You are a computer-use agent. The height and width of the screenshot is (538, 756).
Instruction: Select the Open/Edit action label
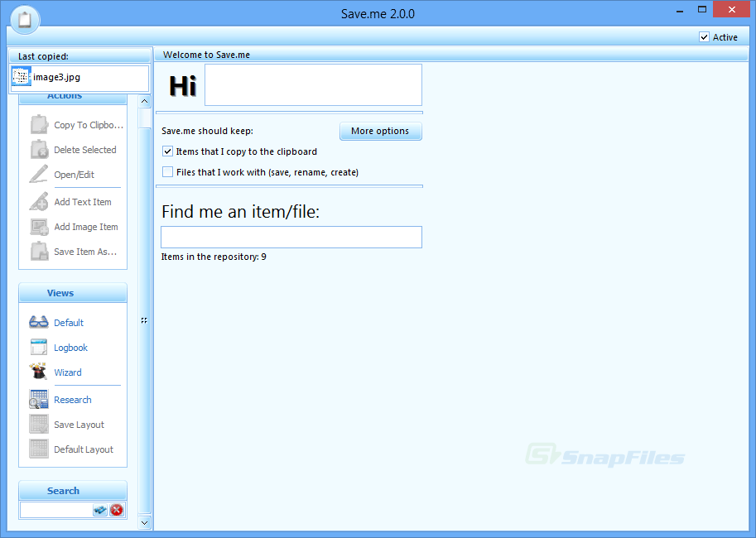[74, 175]
